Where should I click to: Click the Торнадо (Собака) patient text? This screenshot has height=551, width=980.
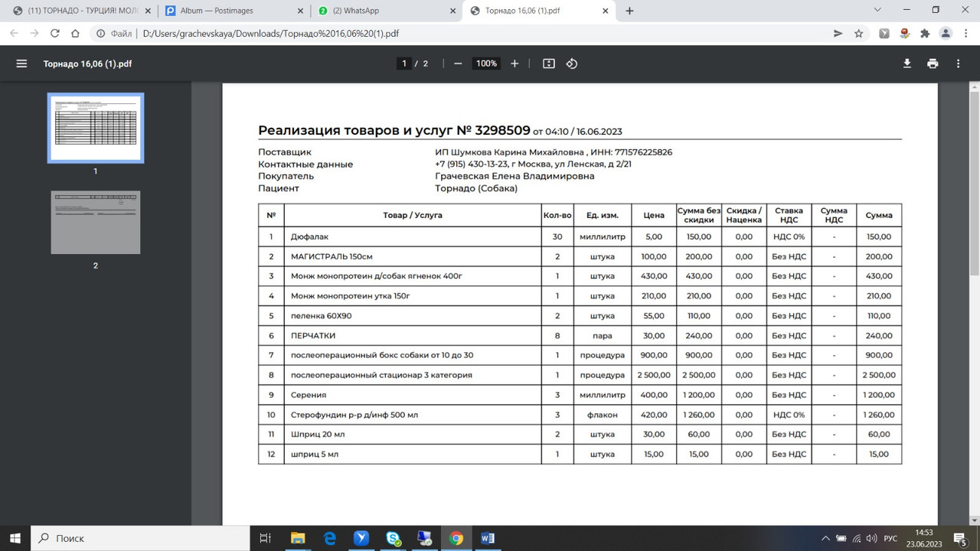(x=476, y=188)
